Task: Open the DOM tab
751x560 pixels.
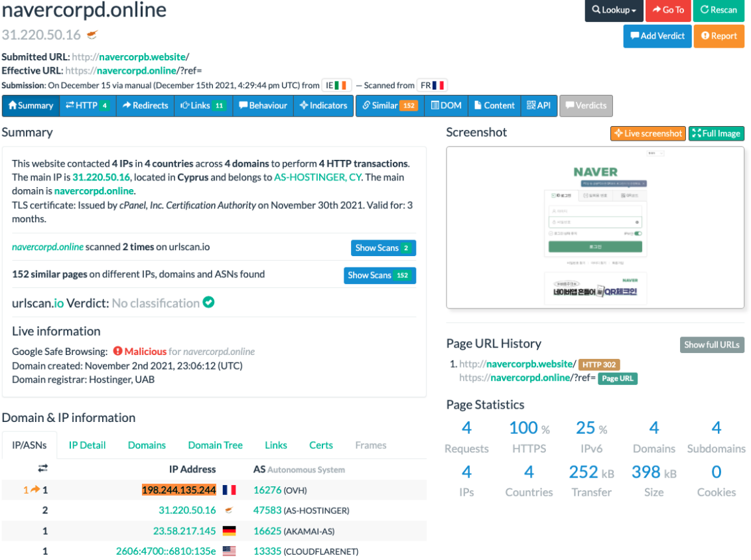Action: (446, 105)
